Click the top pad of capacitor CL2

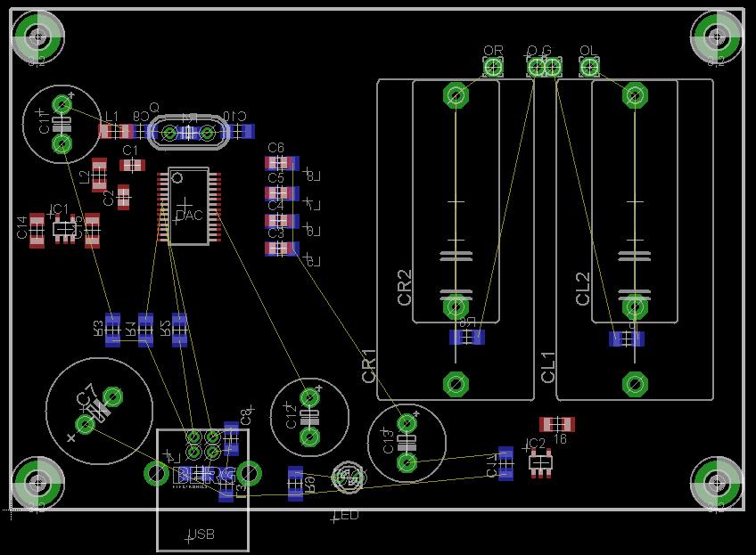tap(635, 95)
